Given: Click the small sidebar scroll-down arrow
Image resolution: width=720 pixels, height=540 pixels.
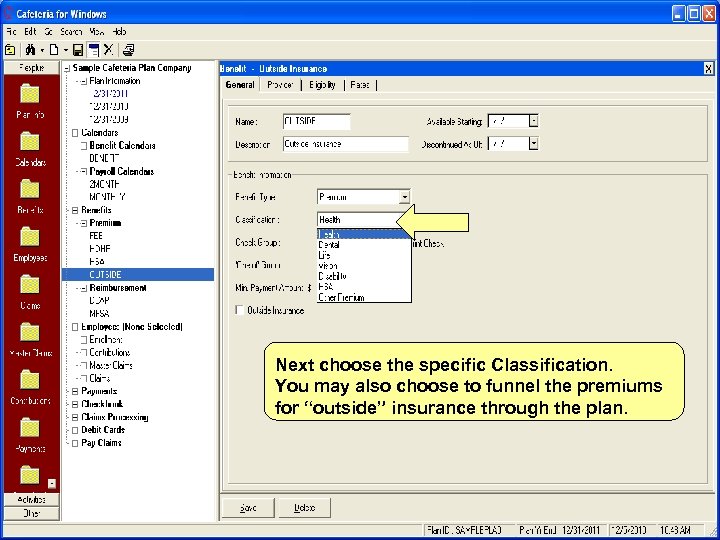Looking at the screenshot, I should pos(52,484).
